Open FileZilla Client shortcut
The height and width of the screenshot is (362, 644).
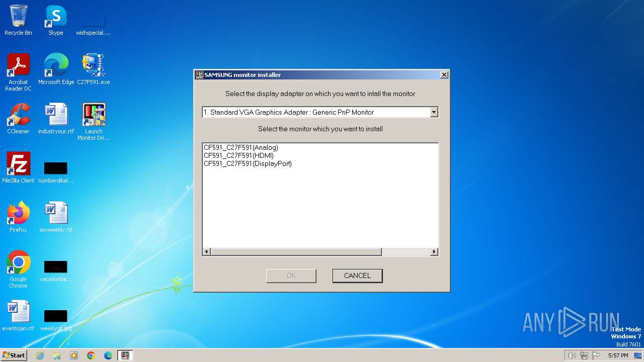pos(18,167)
